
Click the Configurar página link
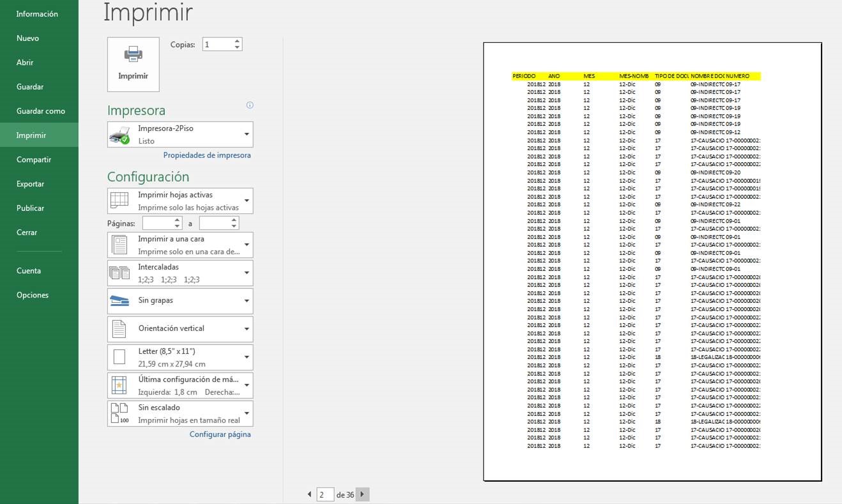point(220,434)
